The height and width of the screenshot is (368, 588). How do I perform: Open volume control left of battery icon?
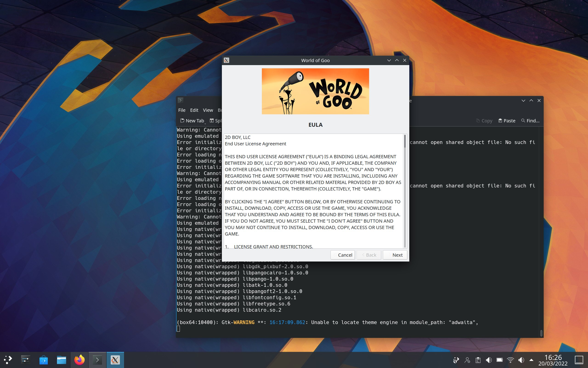coord(489,360)
